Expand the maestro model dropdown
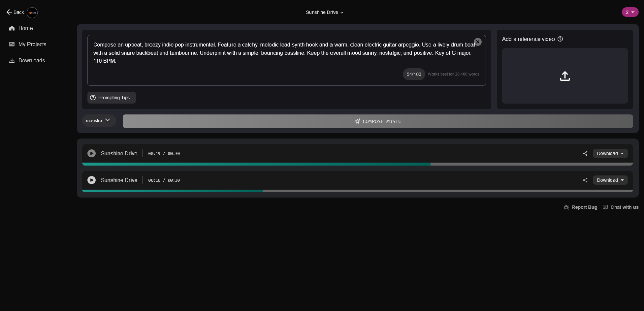The width and height of the screenshot is (644, 311). 99,120
